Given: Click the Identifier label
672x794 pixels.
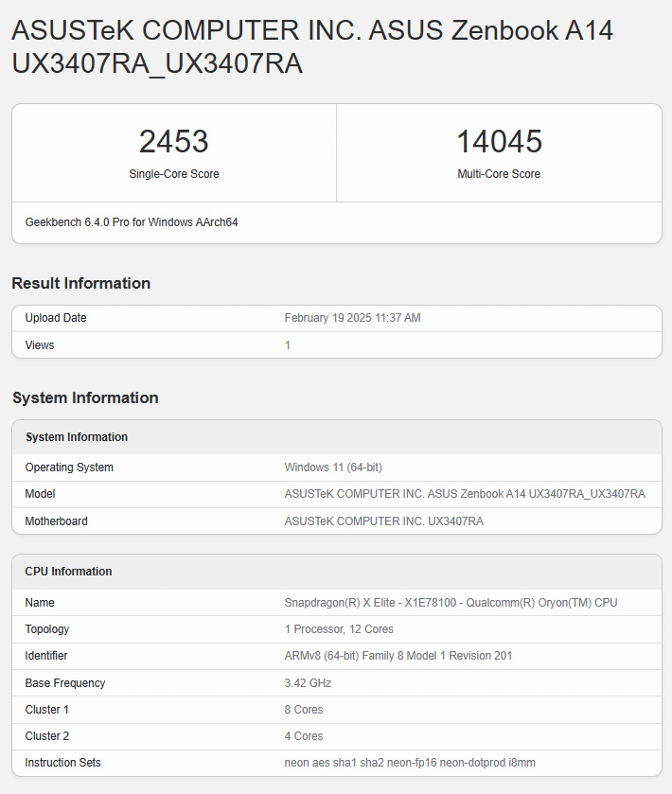Looking at the screenshot, I should tap(46, 656).
